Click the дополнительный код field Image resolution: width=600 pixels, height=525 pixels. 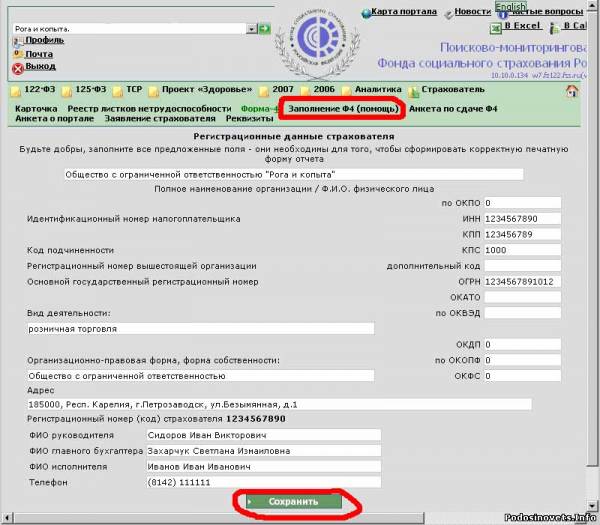point(523,266)
